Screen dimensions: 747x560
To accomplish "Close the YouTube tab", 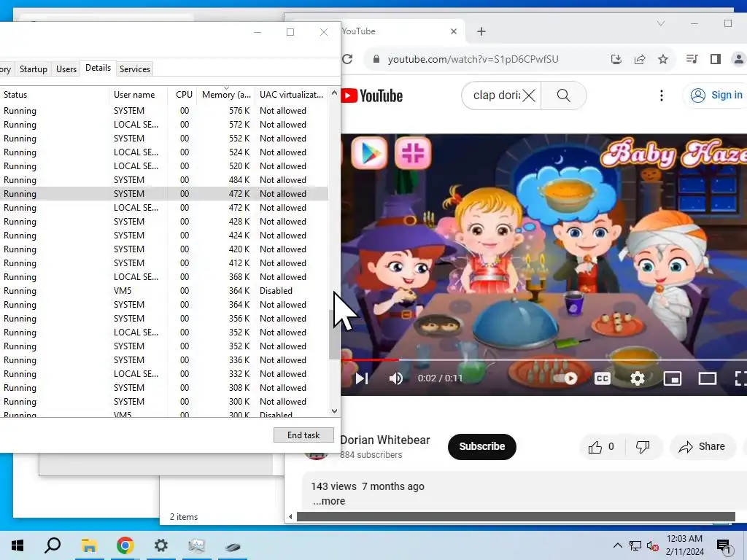I will point(454,31).
